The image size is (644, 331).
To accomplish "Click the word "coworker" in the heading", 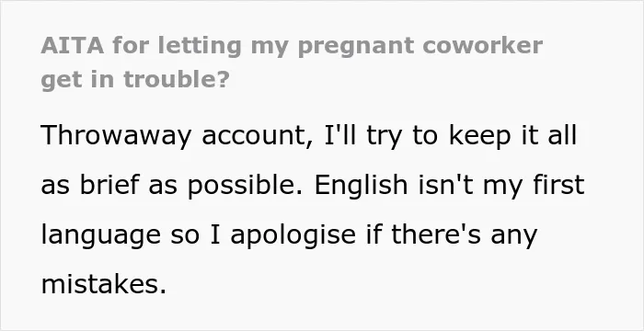I will (x=482, y=45).
